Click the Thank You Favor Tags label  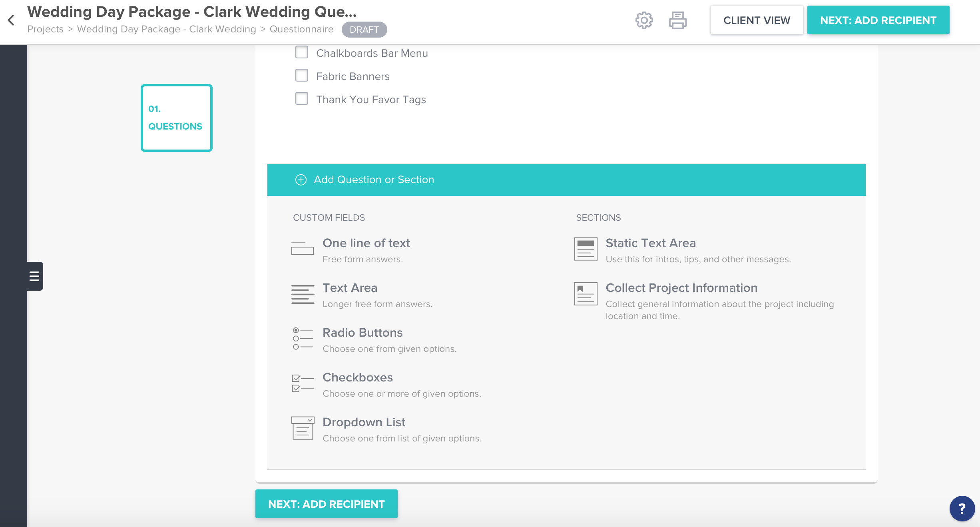[x=371, y=100]
